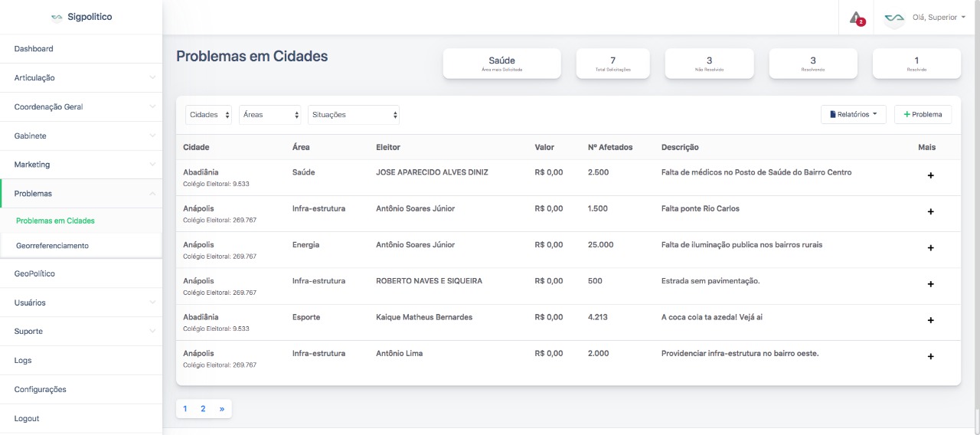Click plus icon for Esporte problem row
980x435 pixels.
(930, 320)
